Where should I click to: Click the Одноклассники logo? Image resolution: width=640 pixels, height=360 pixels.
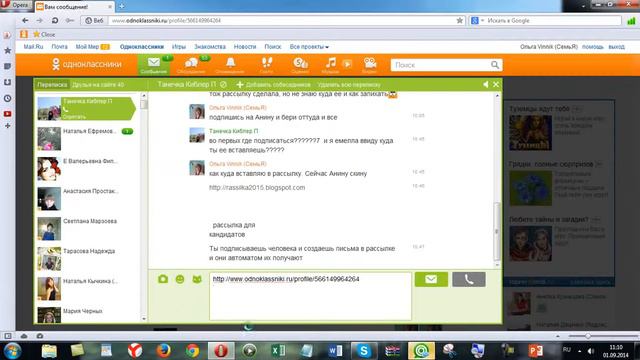click(x=87, y=64)
